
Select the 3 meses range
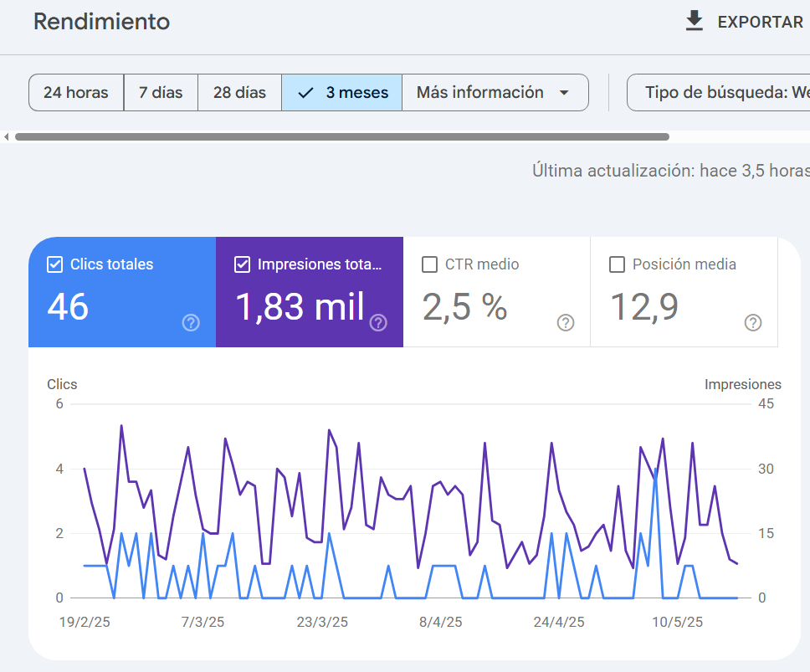coord(342,92)
